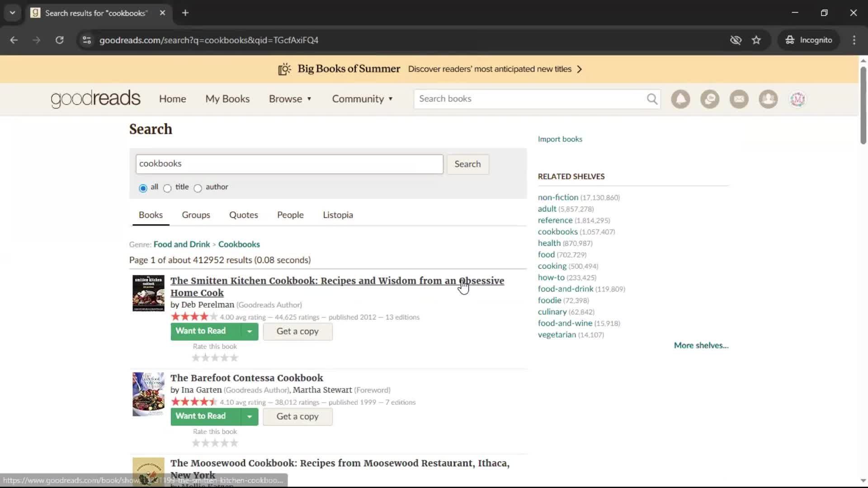Open More shelves link
868x488 pixels.
(x=701, y=346)
